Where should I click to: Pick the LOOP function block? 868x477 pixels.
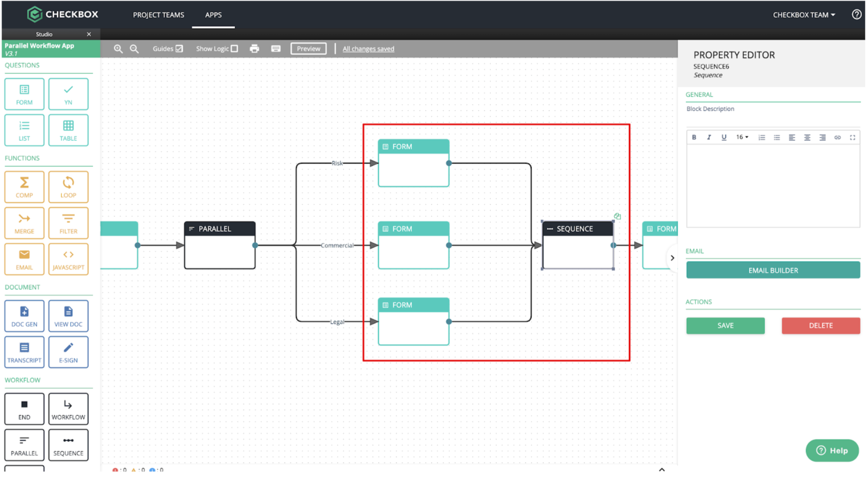coord(68,187)
